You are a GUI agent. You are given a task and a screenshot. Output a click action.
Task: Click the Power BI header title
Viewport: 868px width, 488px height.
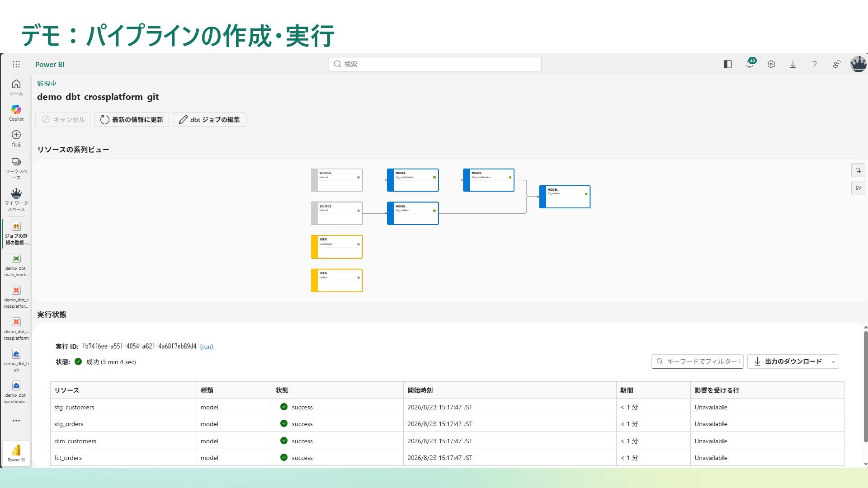click(x=50, y=64)
